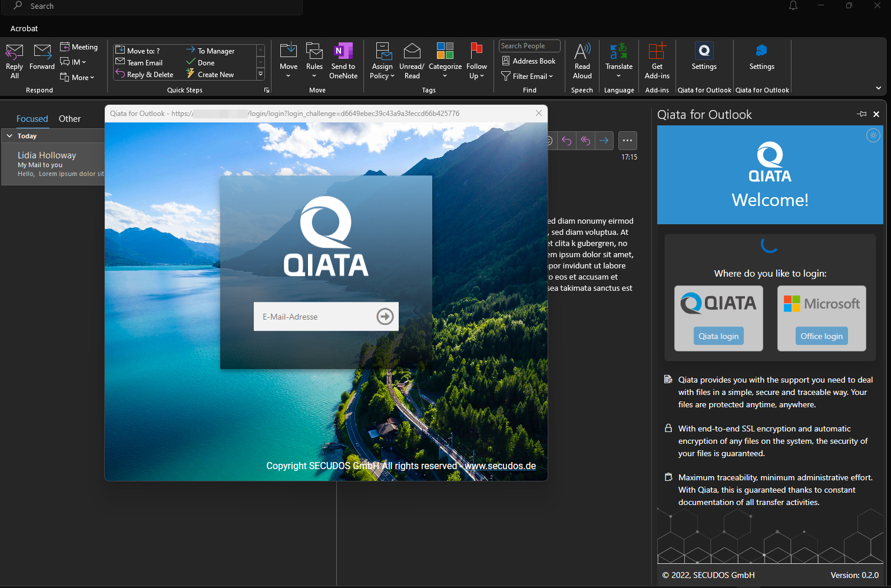This screenshot has width=891, height=588.
Task: Start Read Aloud for the message
Action: [582, 61]
